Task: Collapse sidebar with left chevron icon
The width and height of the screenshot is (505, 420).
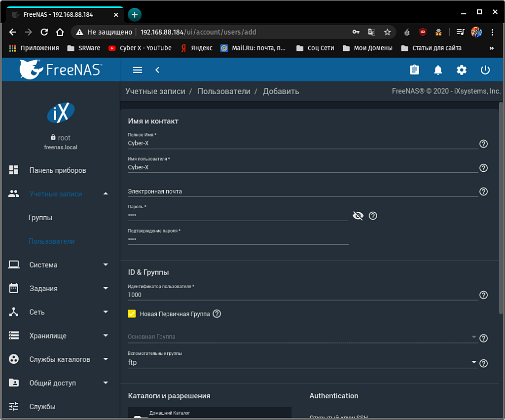Action: pos(157,70)
